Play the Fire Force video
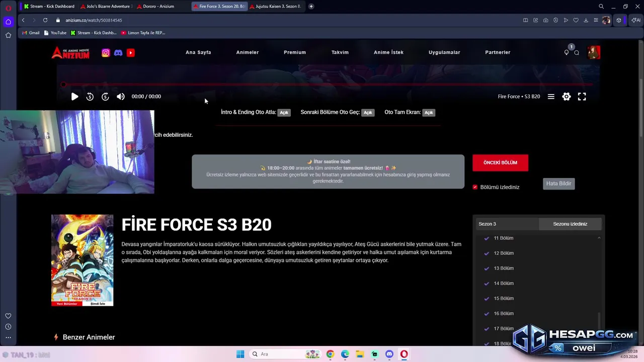 coord(74,97)
